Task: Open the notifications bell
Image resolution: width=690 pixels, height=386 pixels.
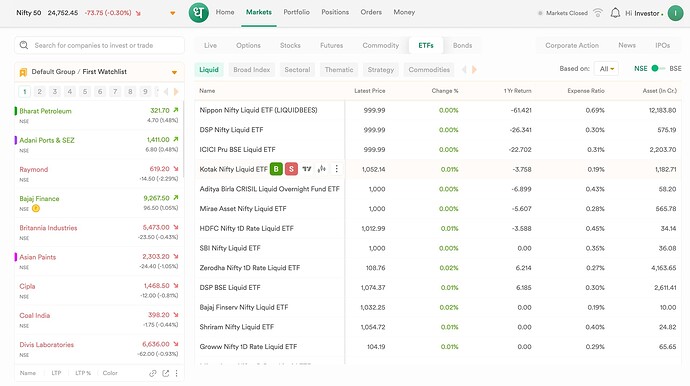Action: coord(615,13)
